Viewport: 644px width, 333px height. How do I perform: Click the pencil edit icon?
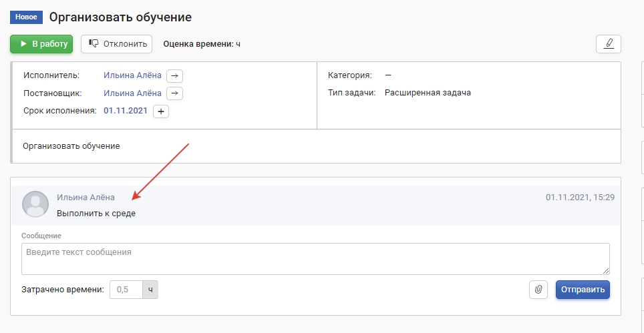608,44
